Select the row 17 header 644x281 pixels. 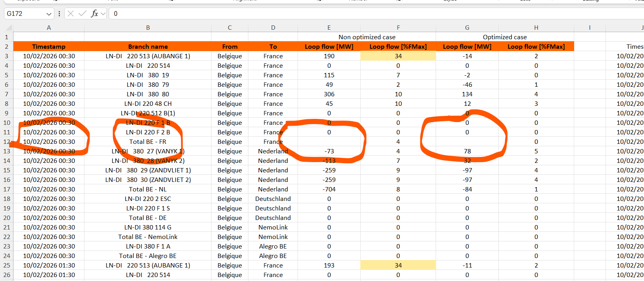click(x=7, y=189)
